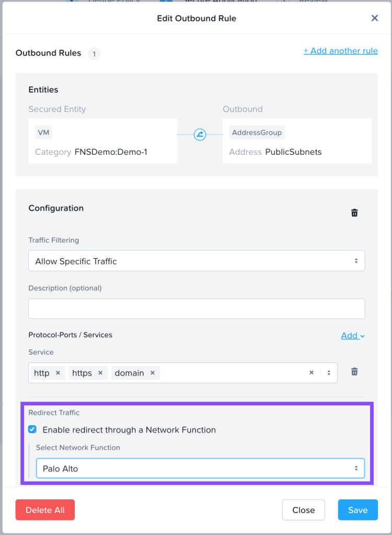Close the Edit Outbound Rule dialog

pos(374,18)
